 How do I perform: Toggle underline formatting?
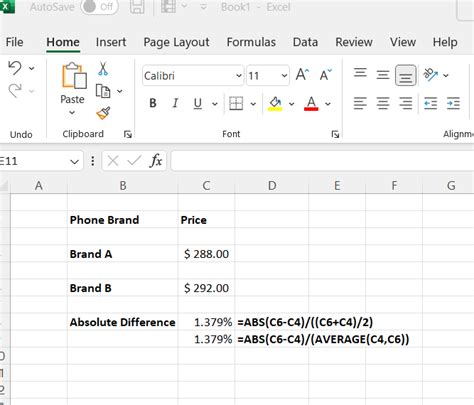[198, 104]
